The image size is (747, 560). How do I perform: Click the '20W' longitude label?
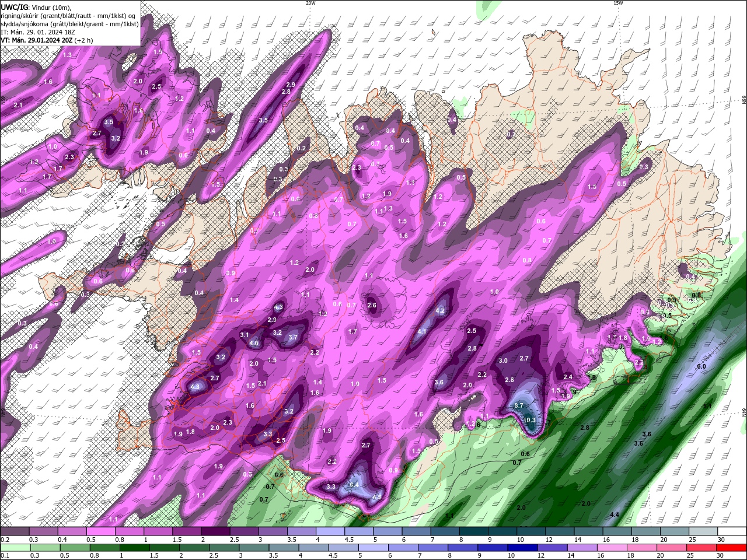pyautogui.click(x=310, y=3)
